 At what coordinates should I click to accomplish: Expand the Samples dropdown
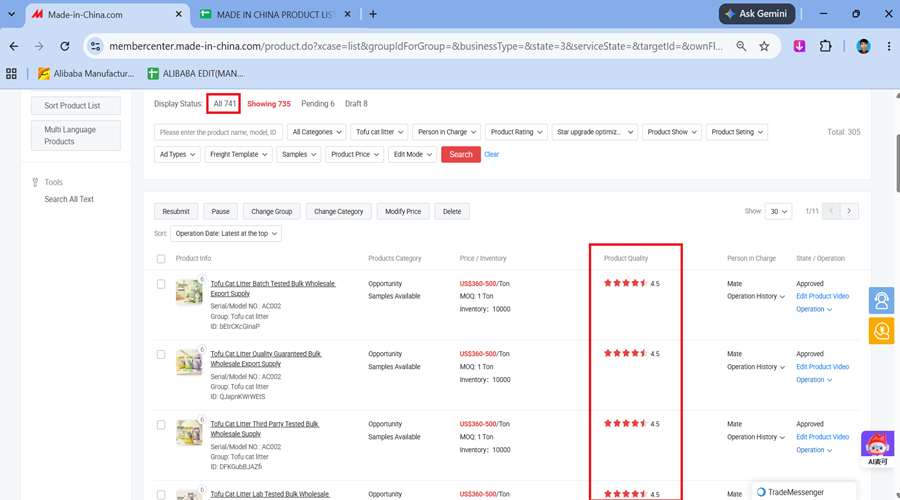298,154
